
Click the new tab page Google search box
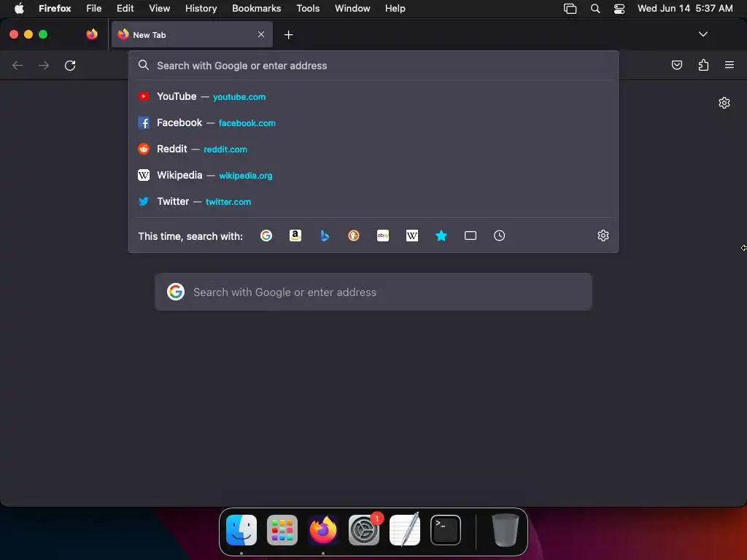pos(373,292)
